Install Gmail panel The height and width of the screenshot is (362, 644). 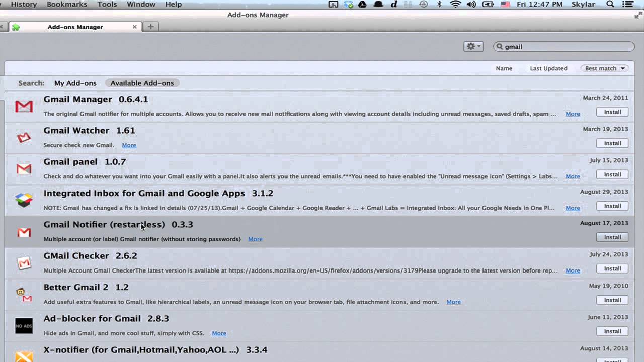(612, 174)
